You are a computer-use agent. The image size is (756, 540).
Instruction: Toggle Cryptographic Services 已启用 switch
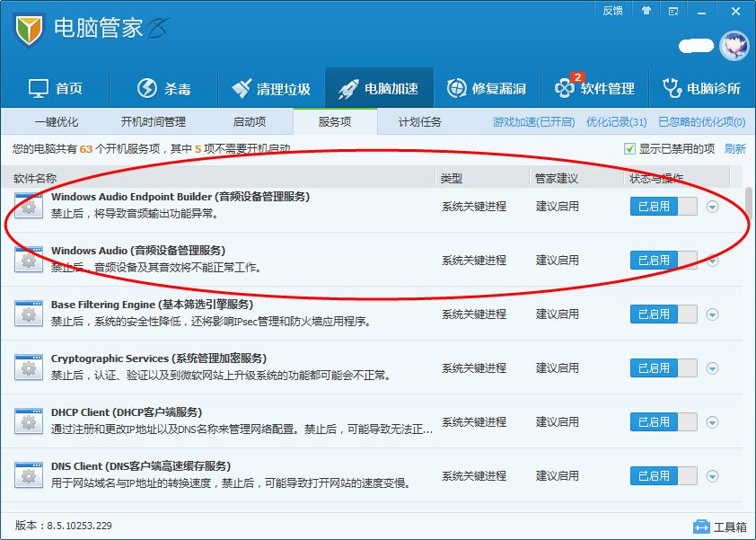pos(664,368)
